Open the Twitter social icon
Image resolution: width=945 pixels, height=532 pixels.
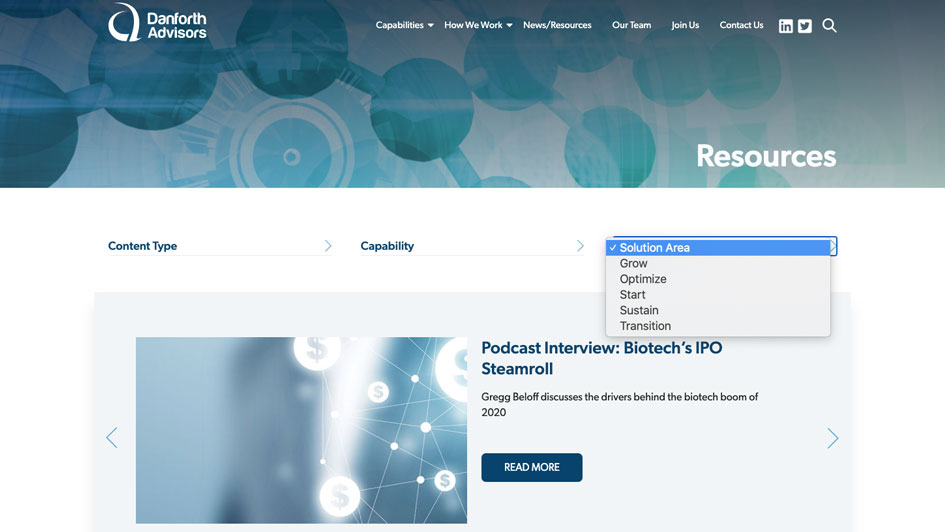click(x=805, y=26)
